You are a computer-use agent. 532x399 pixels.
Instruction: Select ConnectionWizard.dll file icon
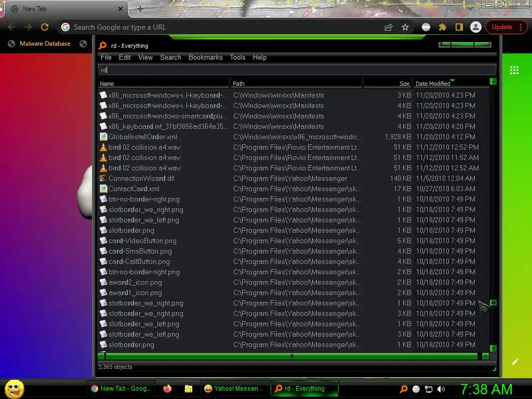point(103,178)
